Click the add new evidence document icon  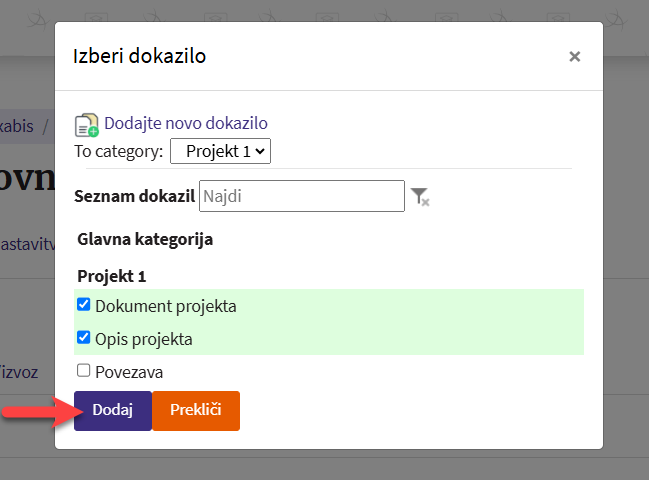(87, 125)
